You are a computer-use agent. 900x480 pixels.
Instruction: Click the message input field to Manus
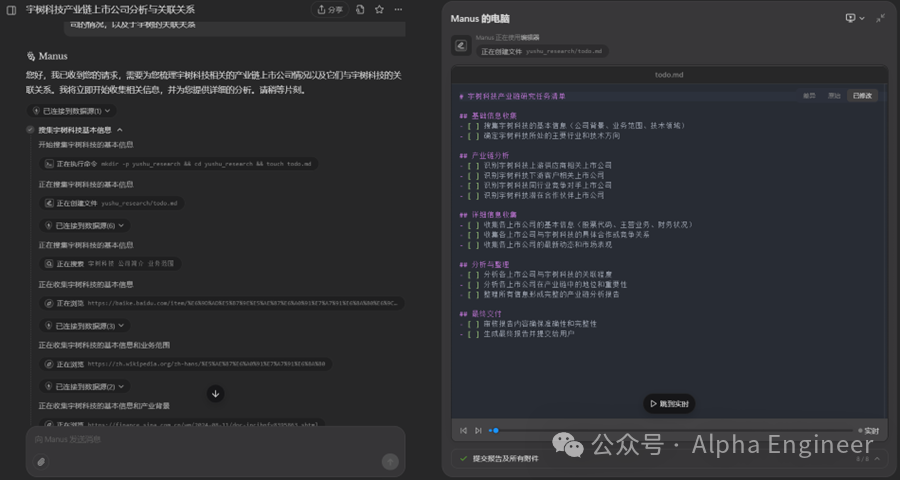pyautogui.click(x=200, y=439)
